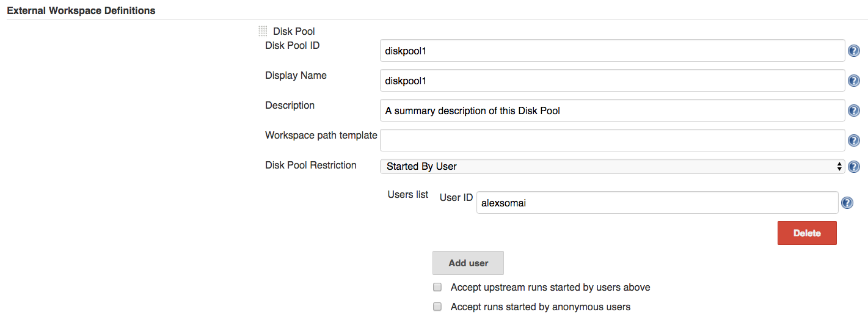Show help for Description field
The height and width of the screenshot is (320, 868).
pos(854,111)
